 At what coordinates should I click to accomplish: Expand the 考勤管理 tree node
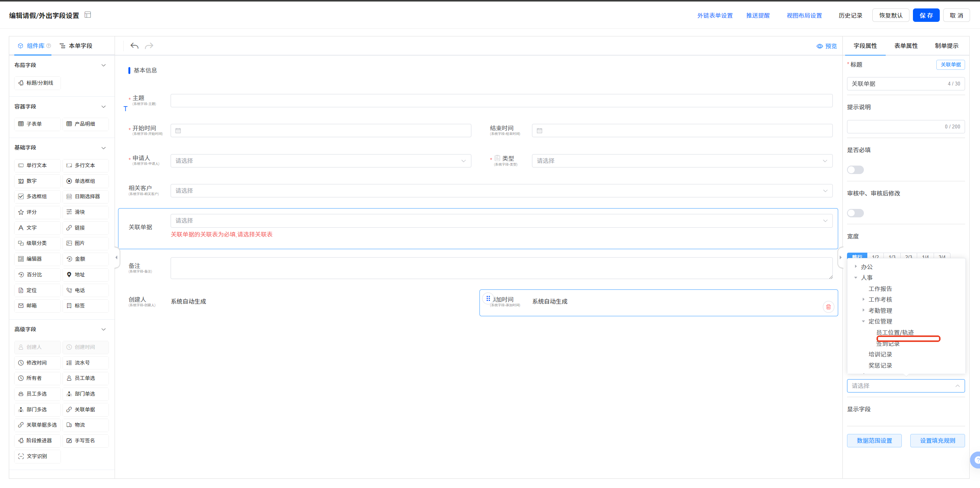click(x=863, y=310)
